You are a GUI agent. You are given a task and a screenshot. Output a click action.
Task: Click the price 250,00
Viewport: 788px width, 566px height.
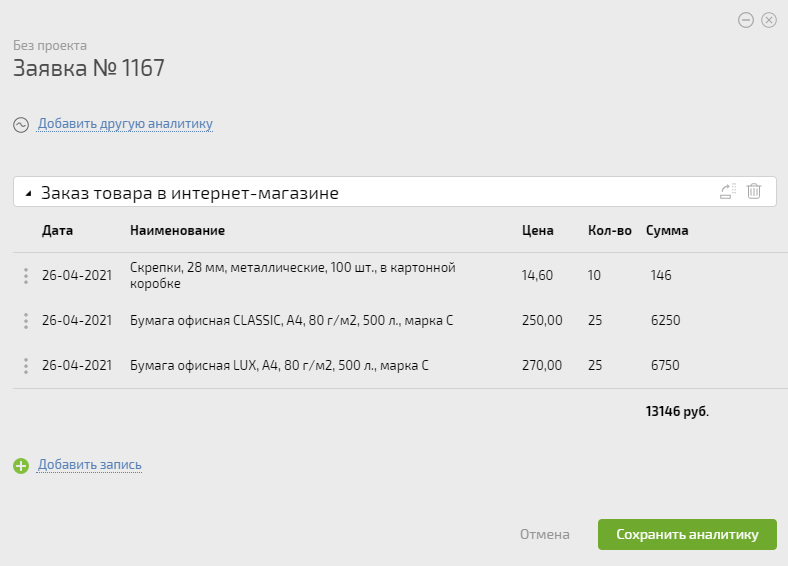point(542,321)
